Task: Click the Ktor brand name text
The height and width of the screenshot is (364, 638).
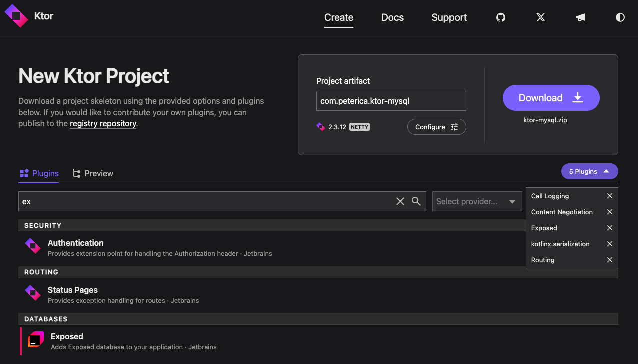Action: (x=44, y=16)
